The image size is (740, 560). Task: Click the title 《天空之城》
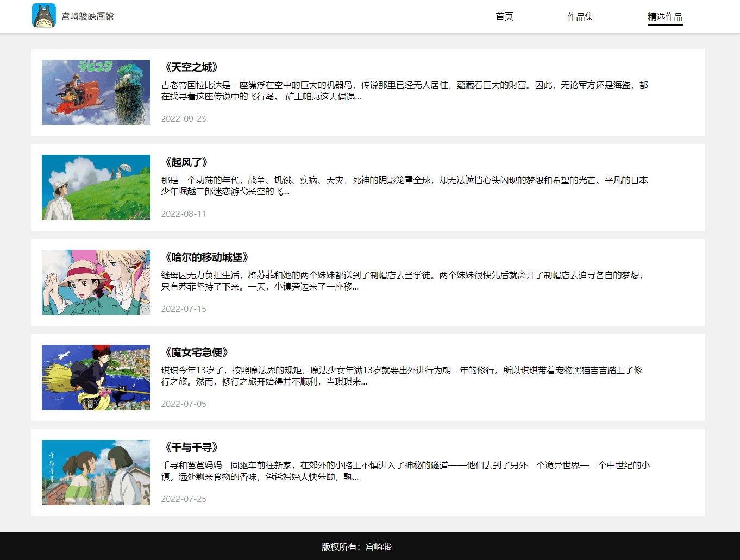pyautogui.click(x=191, y=67)
